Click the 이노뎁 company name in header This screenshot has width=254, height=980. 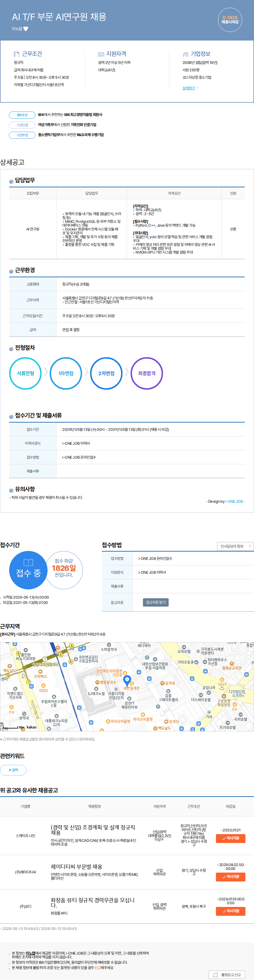tap(17, 29)
